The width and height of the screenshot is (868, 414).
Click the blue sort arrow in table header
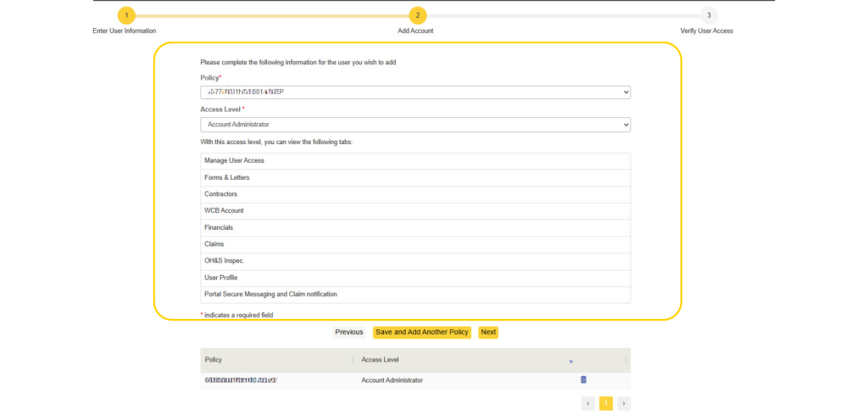[570, 362]
